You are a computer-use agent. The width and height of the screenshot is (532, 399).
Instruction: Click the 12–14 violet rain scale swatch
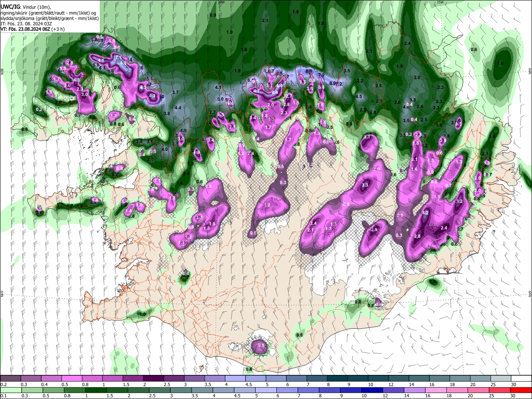point(393,390)
